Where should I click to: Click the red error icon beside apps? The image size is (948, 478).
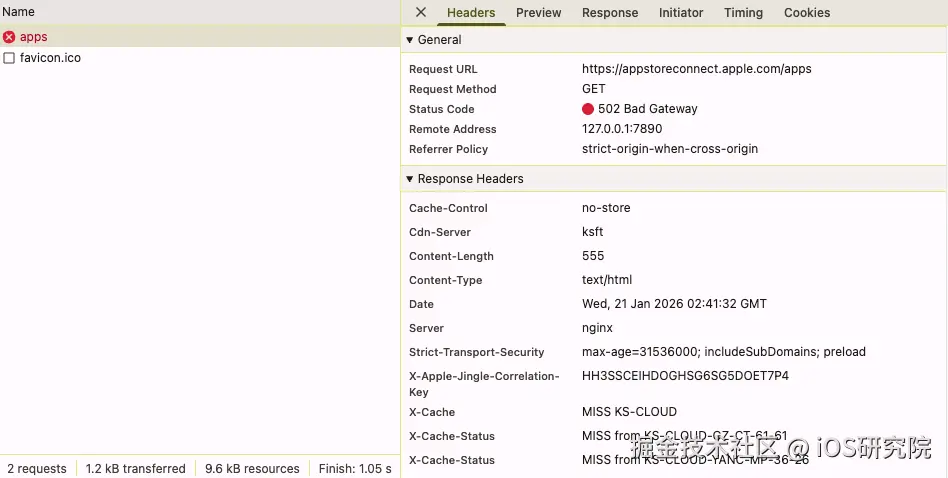tap(9, 37)
